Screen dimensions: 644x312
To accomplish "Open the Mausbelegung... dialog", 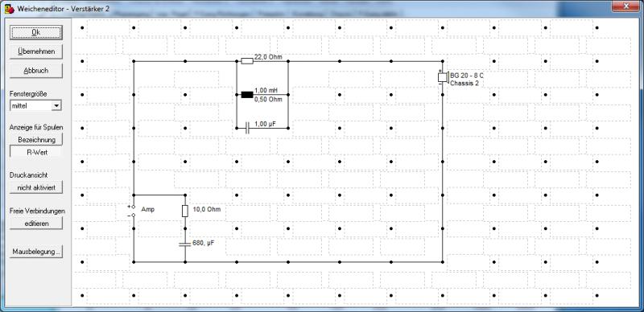I will click(x=36, y=251).
